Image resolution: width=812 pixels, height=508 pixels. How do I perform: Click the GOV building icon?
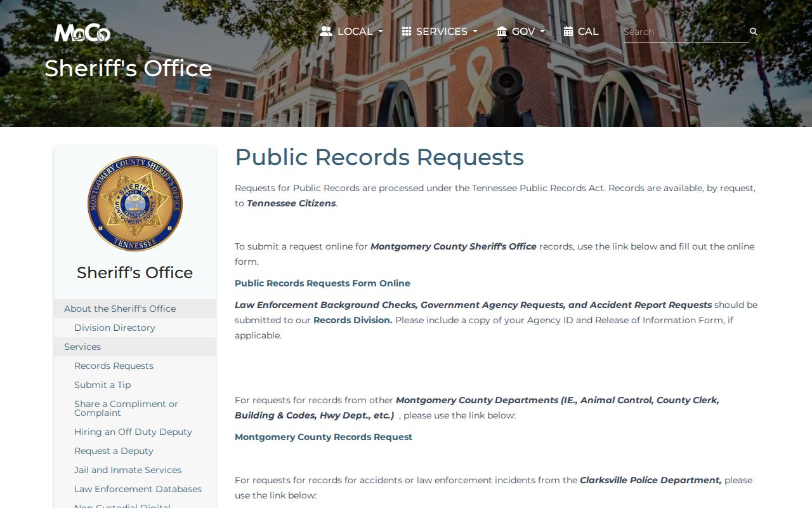click(502, 31)
